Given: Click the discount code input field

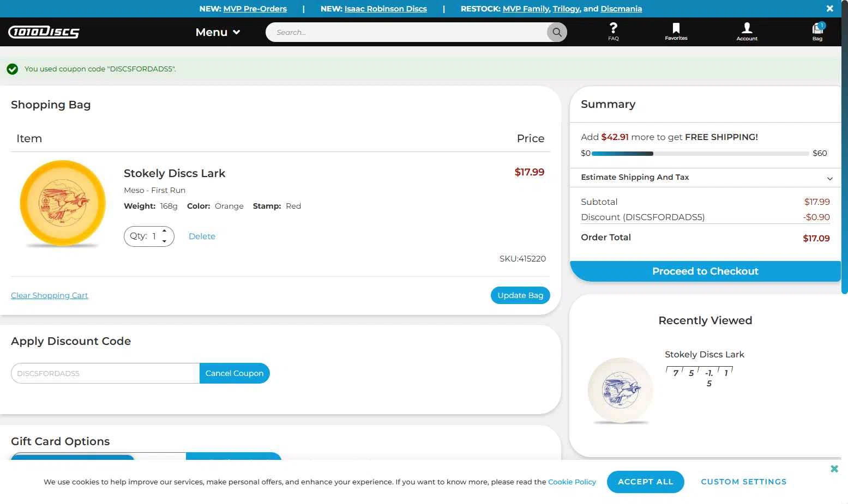Looking at the screenshot, I should tap(105, 373).
